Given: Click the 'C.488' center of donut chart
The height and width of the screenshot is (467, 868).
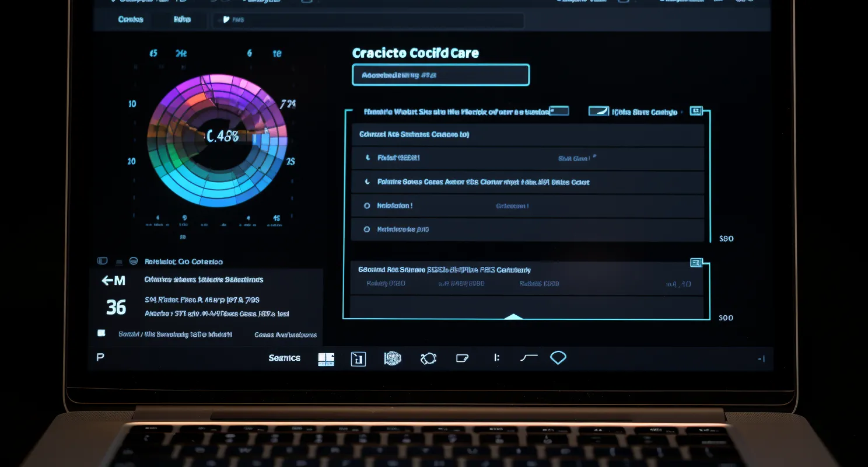Looking at the screenshot, I should pyautogui.click(x=223, y=137).
